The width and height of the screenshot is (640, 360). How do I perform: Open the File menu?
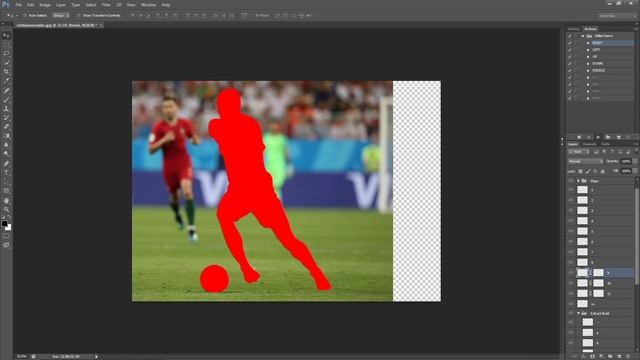[x=18, y=5]
